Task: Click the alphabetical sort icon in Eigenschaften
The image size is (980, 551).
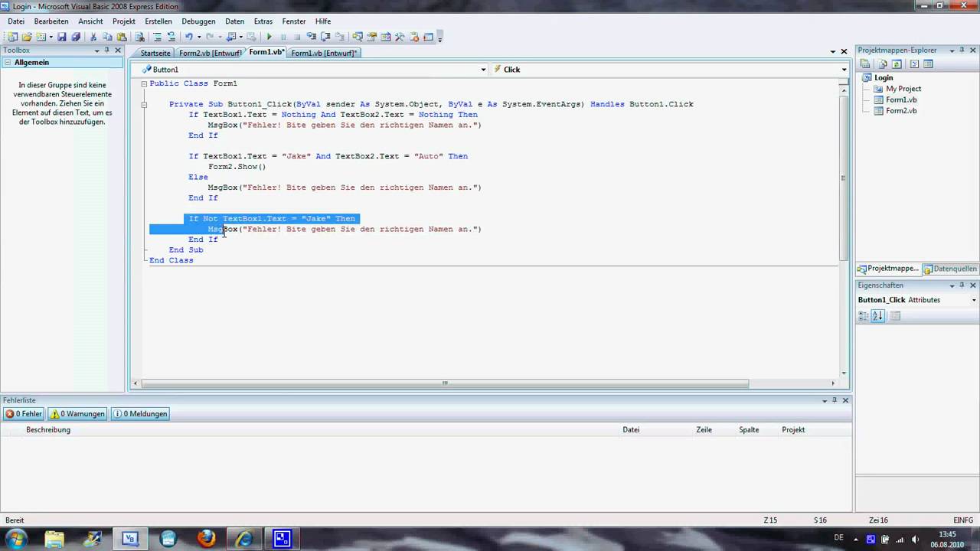Action: [878, 316]
